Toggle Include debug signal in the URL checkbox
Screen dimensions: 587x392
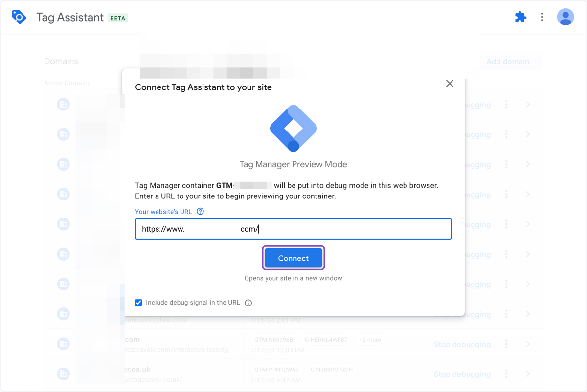[x=138, y=303]
